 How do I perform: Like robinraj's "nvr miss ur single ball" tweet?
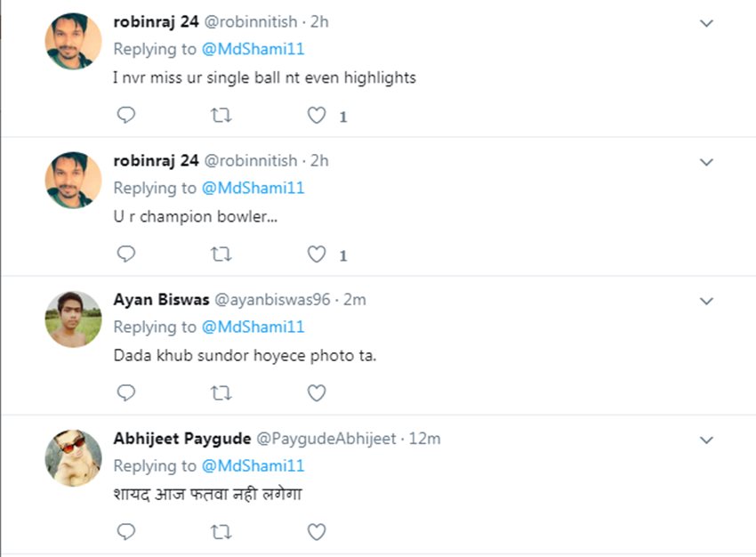[317, 116]
